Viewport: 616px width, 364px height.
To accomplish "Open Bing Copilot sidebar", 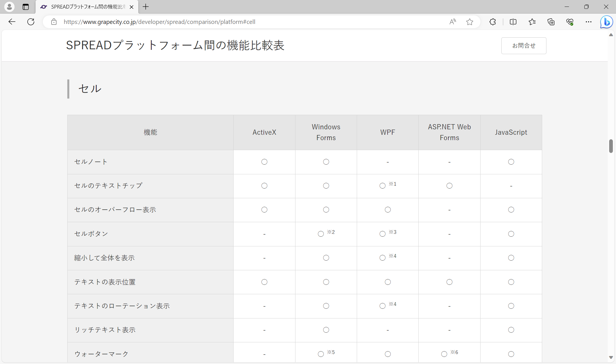I will point(606,22).
